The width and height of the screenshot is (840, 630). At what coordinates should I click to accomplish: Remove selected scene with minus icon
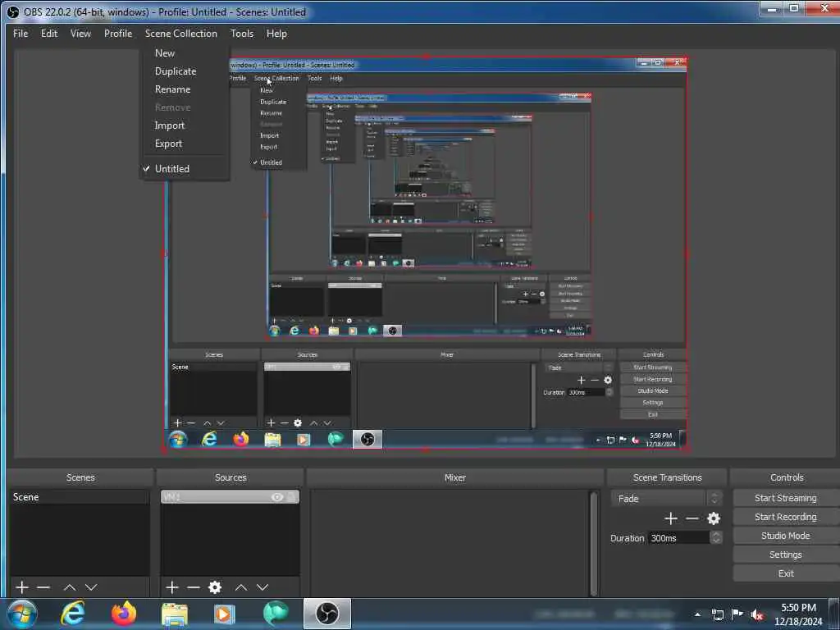(x=43, y=587)
